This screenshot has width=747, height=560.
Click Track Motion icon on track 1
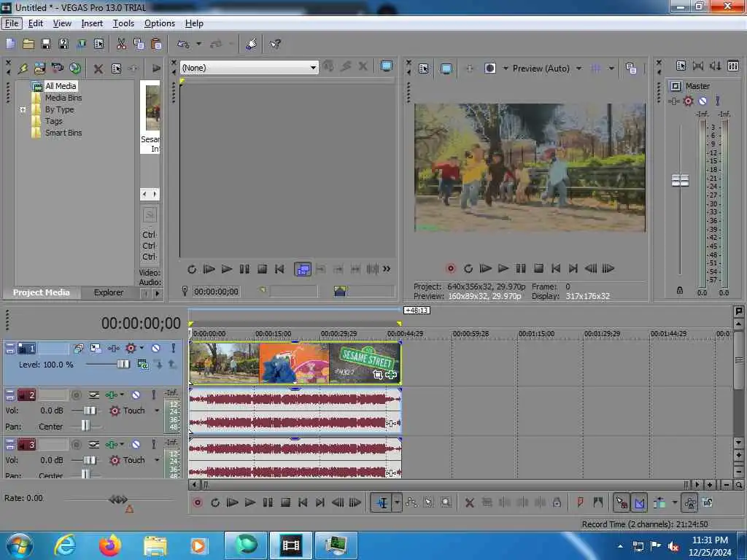coord(96,348)
